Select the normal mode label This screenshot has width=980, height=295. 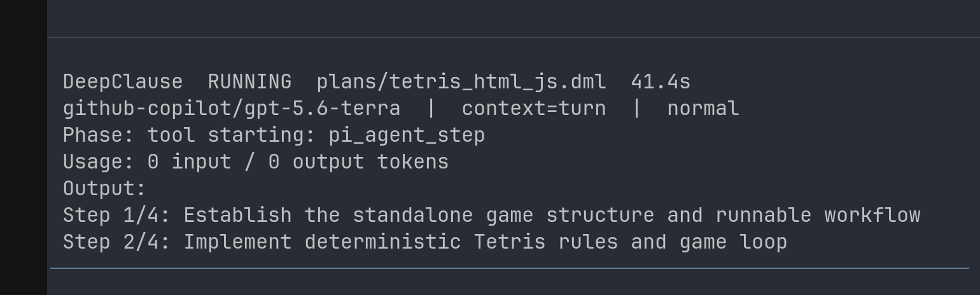coord(703,109)
